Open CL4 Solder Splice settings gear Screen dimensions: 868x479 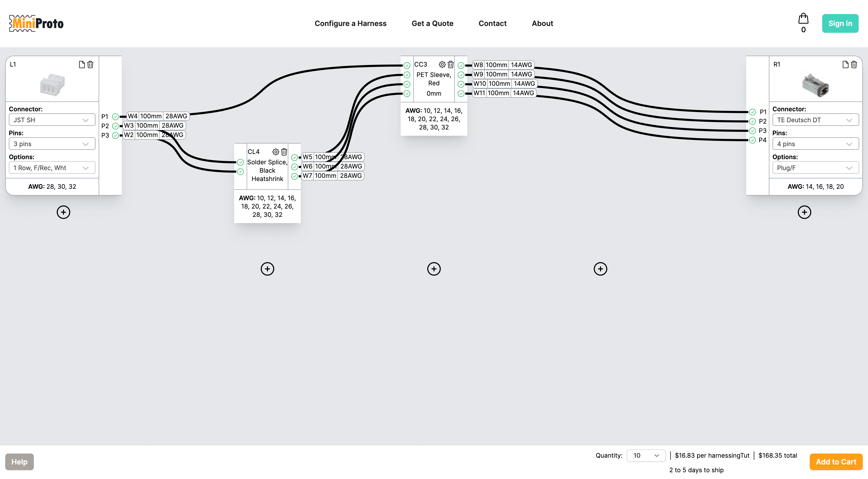[x=276, y=152]
